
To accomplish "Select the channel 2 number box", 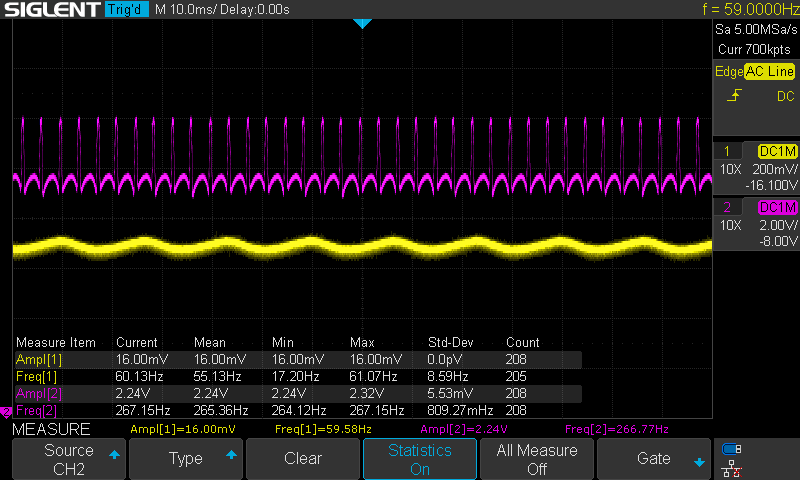I will 726,207.
